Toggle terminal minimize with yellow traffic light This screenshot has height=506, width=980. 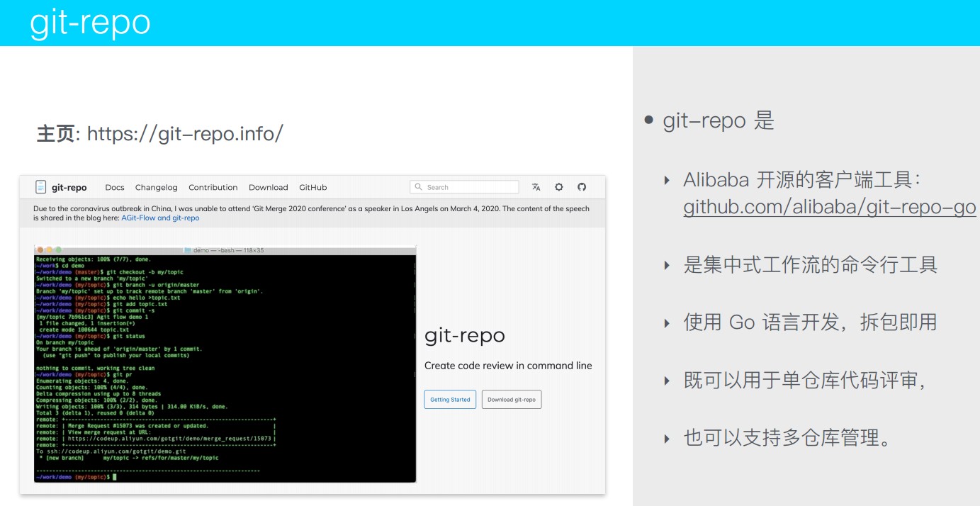click(49, 250)
